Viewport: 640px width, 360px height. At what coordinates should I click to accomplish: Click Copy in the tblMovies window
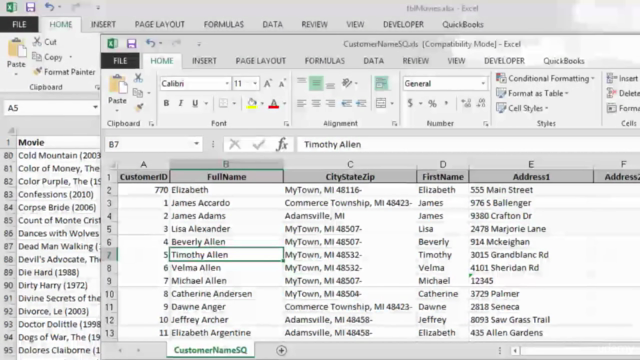click(x=48, y=57)
